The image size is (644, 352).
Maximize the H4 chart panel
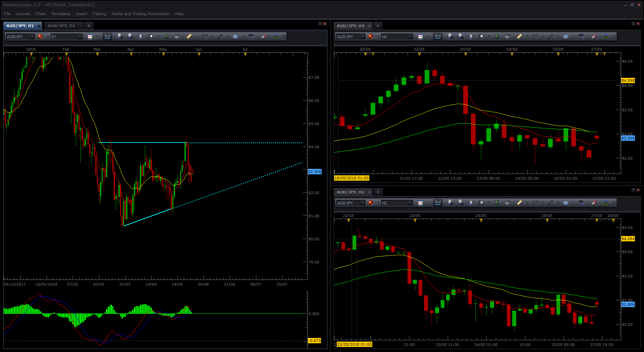(x=633, y=24)
